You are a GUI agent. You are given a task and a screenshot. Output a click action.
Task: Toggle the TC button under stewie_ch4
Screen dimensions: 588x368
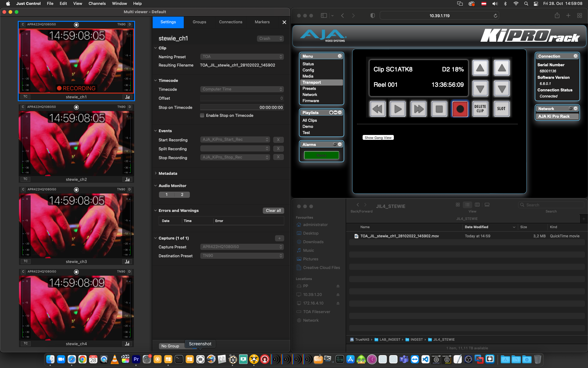(25, 344)
